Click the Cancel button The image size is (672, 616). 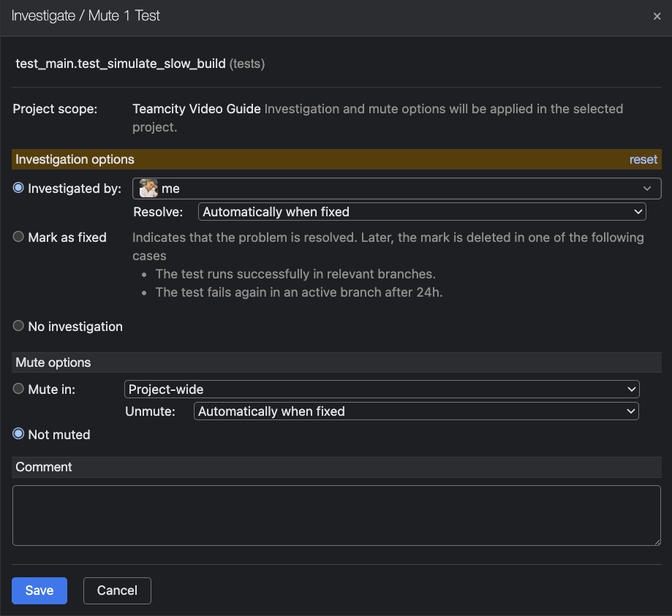[x=117, y=590]
